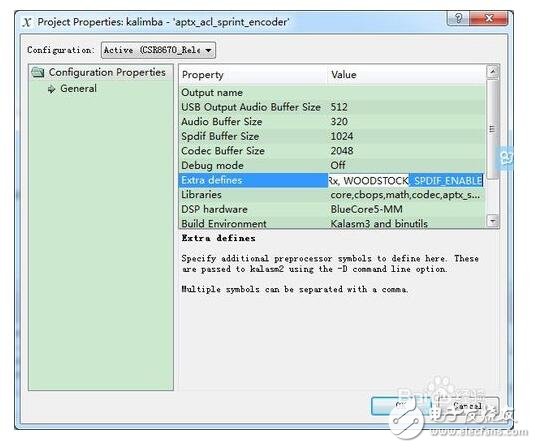Click the DSP hardware value BlueCore5-MM
536x448 pixels.
click(366, 209)
